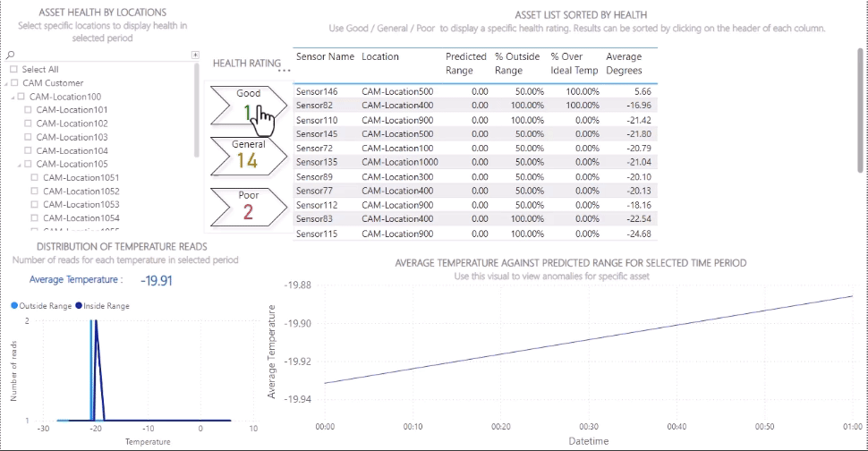Open the Health Rating more options ellipsis
Screen dimensions: 868x451
pos(285,70)
